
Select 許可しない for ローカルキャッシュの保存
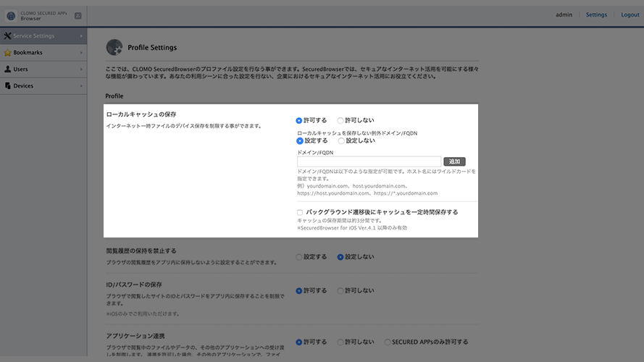pos(340,120)
